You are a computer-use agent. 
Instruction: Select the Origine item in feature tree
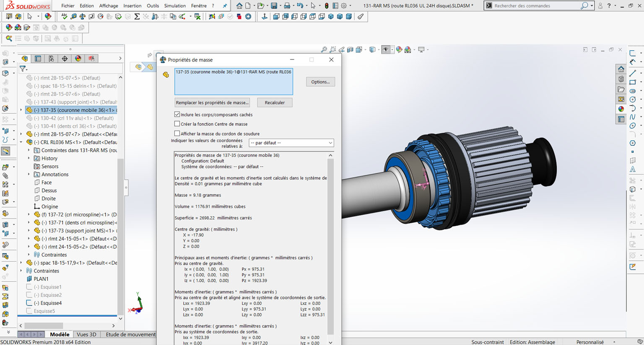coord(49,206)
